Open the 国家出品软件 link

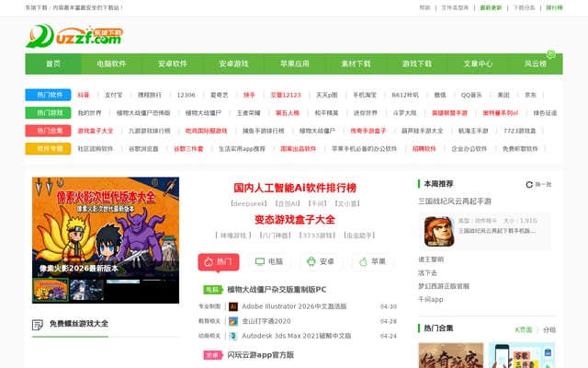point(298,149)
